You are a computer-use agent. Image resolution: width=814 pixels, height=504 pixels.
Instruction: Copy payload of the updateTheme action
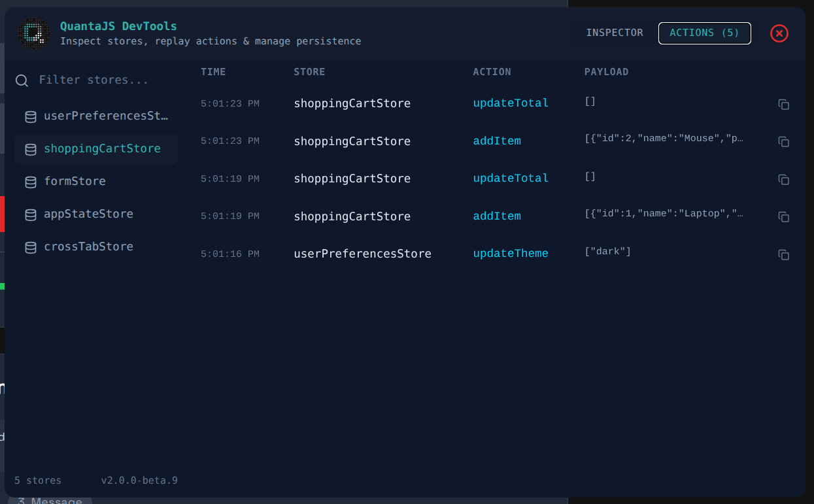[783, 255]
